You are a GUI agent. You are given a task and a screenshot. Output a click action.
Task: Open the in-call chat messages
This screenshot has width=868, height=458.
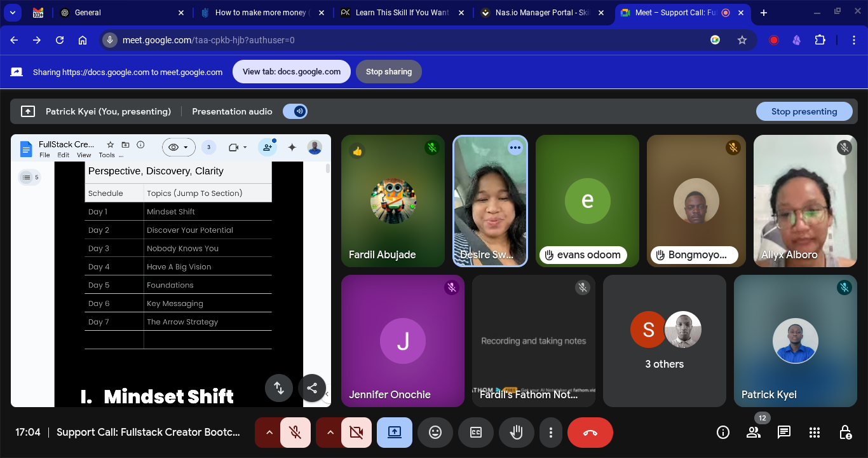pos(784,433)
